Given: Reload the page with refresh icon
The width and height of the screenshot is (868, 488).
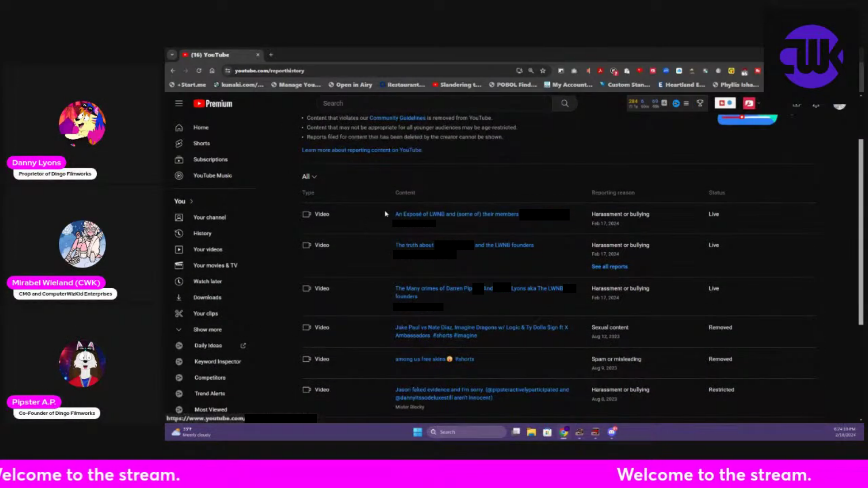Looking at the screenshot, I should click(198, 71).
